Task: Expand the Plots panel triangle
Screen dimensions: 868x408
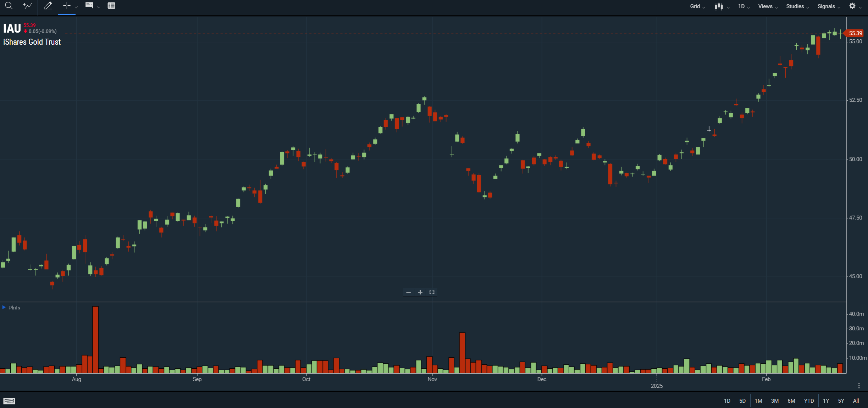Action: [4, 307]
